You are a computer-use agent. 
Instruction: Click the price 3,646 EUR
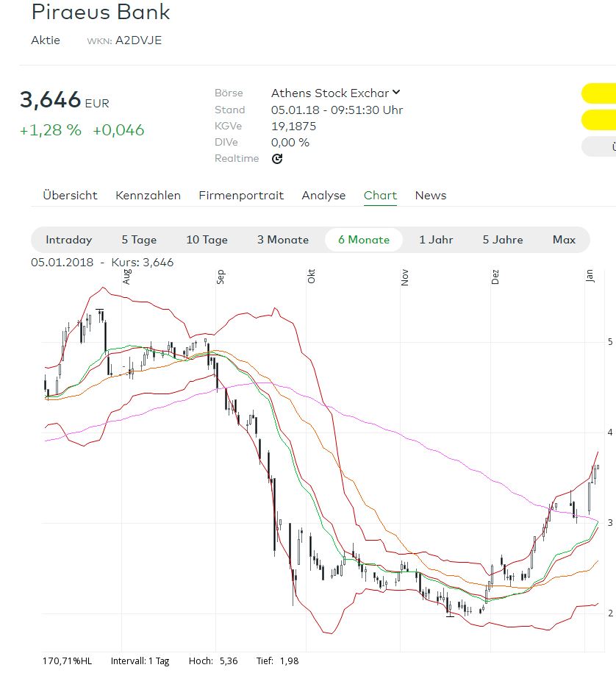(x=65, y=100)
